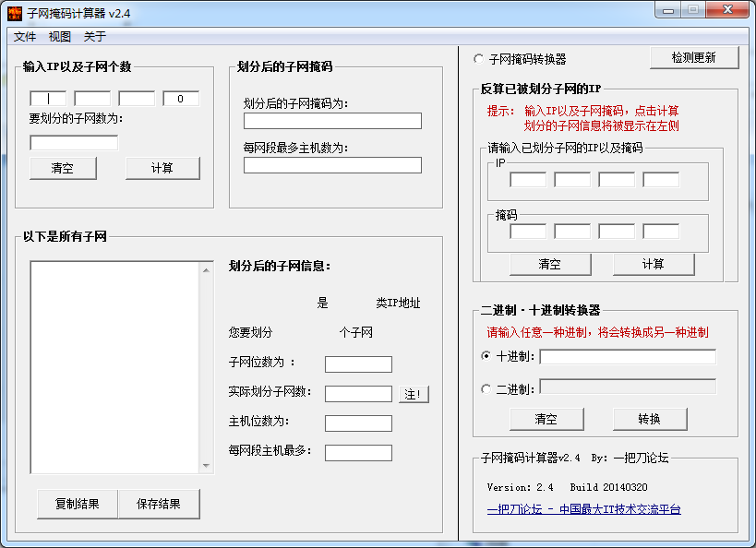This screenshot has width=756, height=548.
Task: Select the 十进制 radio option
Action: (x=486, y=356)
